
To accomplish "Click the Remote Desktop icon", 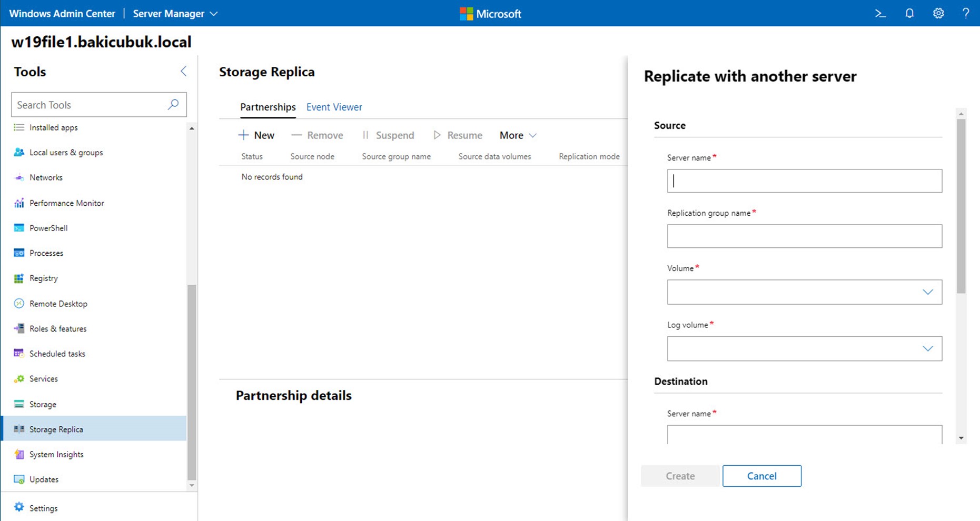I will [x=19, y=304].
